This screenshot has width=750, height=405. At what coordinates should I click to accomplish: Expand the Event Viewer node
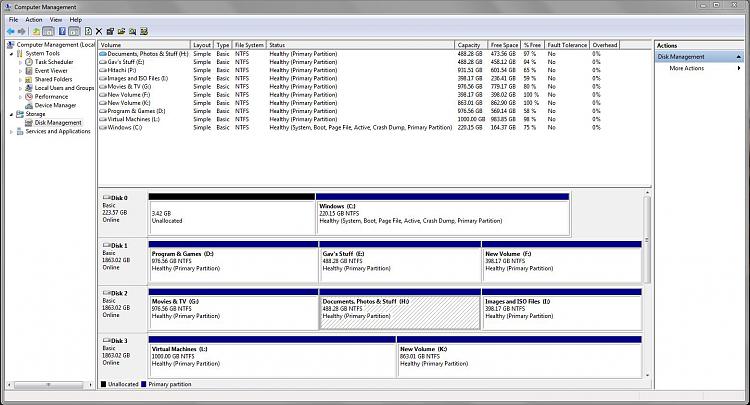click(x=20, y=71)
